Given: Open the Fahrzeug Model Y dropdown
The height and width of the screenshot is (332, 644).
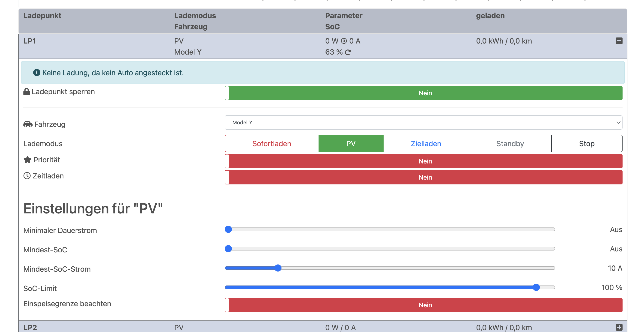Looking at the screenshot, I should tap(423, 122).
